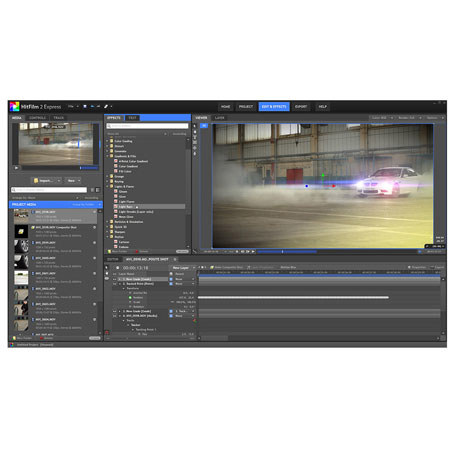Click the undo arrow icon
The image size is (450, 450).
92,106
